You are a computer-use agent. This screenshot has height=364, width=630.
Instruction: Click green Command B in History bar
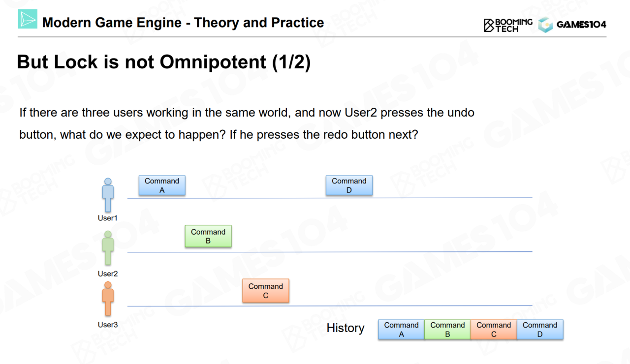(447, 330)
